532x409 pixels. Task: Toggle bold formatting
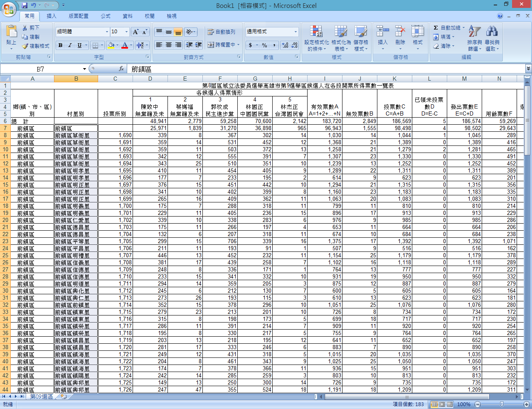tap(61, 45)
